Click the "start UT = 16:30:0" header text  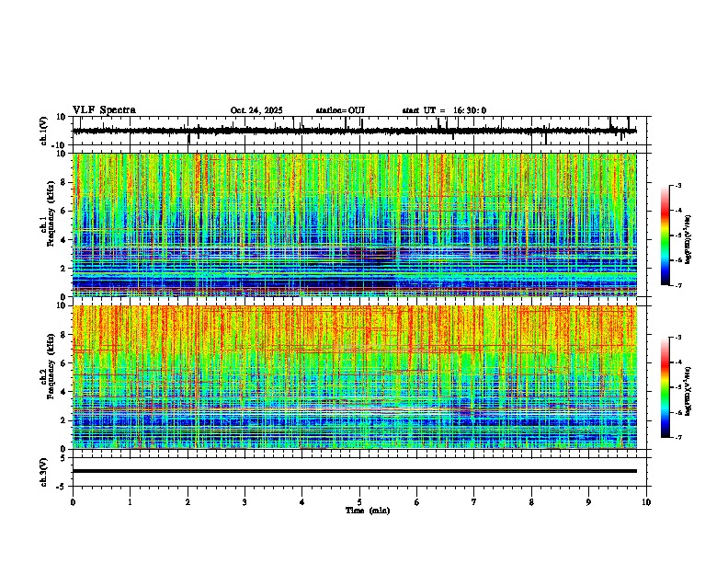[444, 110]
